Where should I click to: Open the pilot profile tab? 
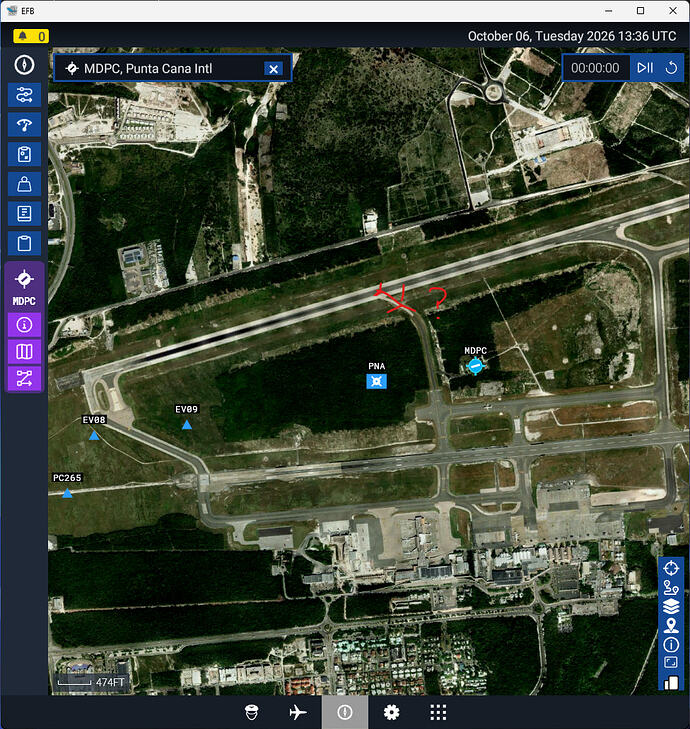252,712
